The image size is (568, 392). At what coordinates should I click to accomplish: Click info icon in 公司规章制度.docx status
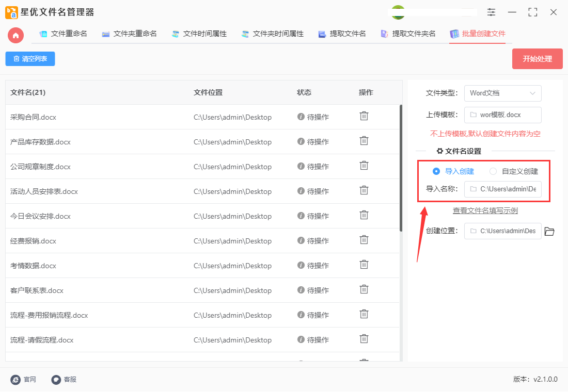coord(301,166)
